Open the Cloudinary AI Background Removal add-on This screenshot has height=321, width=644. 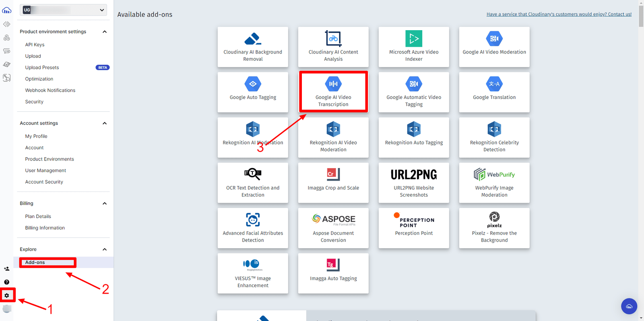tap(253, 47)
